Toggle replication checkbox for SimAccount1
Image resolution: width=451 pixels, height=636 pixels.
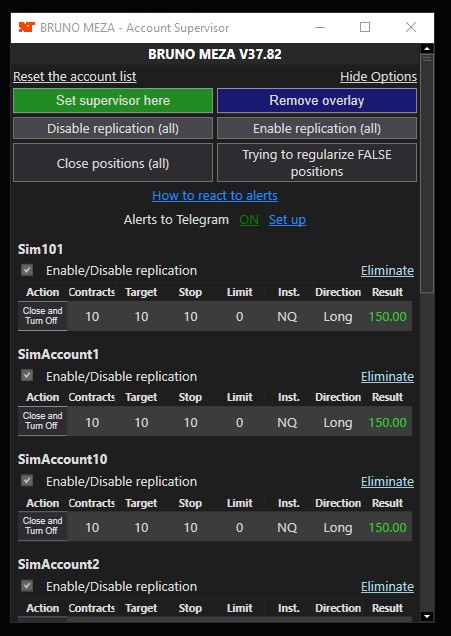click(27, 376)
